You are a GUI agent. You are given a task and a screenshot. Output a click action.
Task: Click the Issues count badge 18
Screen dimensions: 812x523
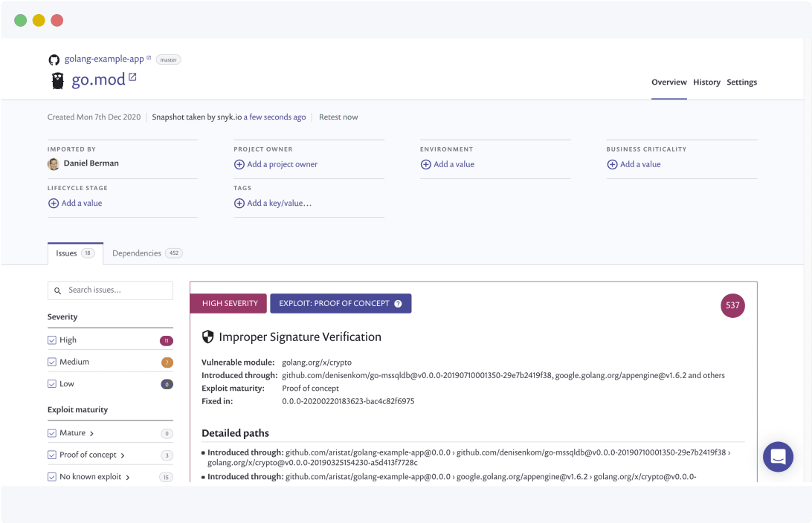click(88, 253)
